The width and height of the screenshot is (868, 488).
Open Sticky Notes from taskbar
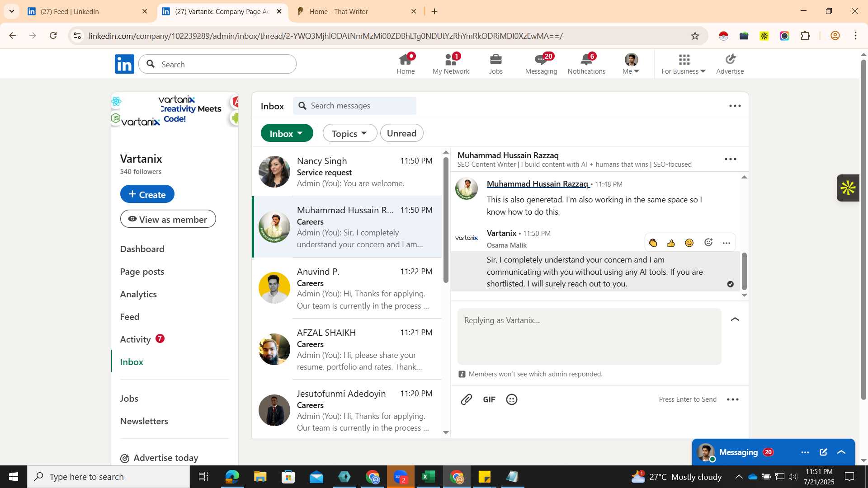coord(484,477)
